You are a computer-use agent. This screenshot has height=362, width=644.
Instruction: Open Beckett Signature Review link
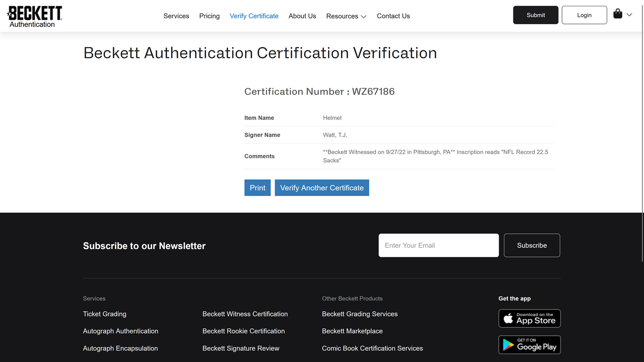(x=241, y=348)
